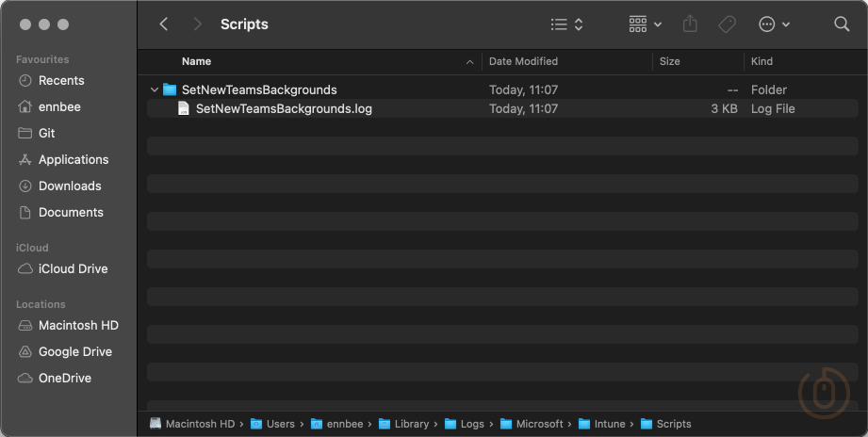Click the Edit Tags icon
The height and width of the screenshot is (437, 868).
(727, 24)
